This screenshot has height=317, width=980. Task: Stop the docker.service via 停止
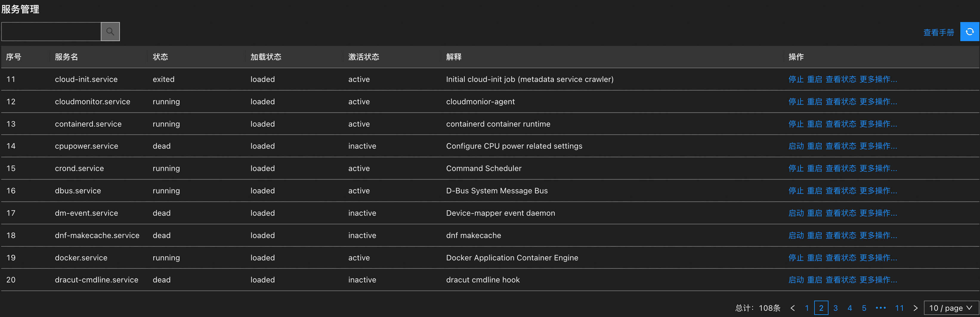[796, 258]
